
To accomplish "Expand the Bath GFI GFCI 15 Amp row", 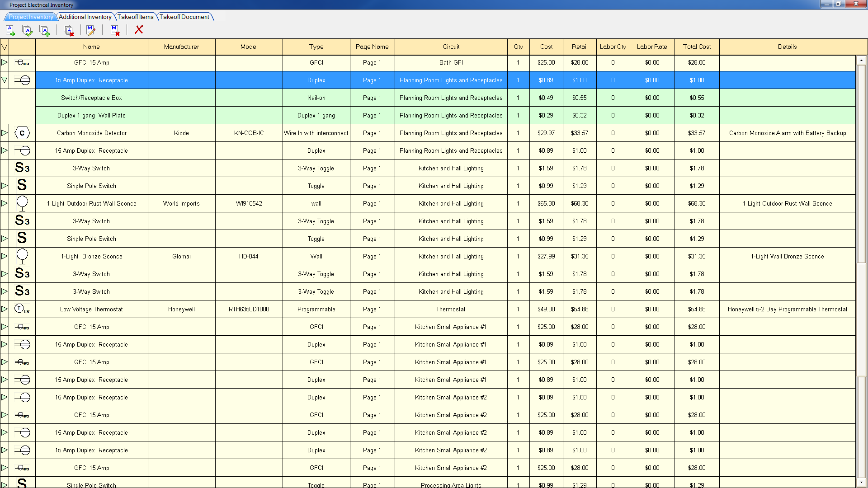I will click(x=5, y=62).
